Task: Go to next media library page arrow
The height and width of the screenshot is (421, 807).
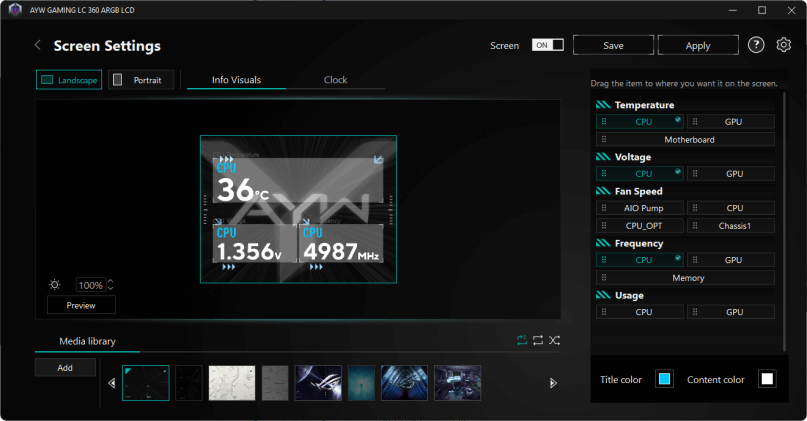Action: click(x=553, y=383)
